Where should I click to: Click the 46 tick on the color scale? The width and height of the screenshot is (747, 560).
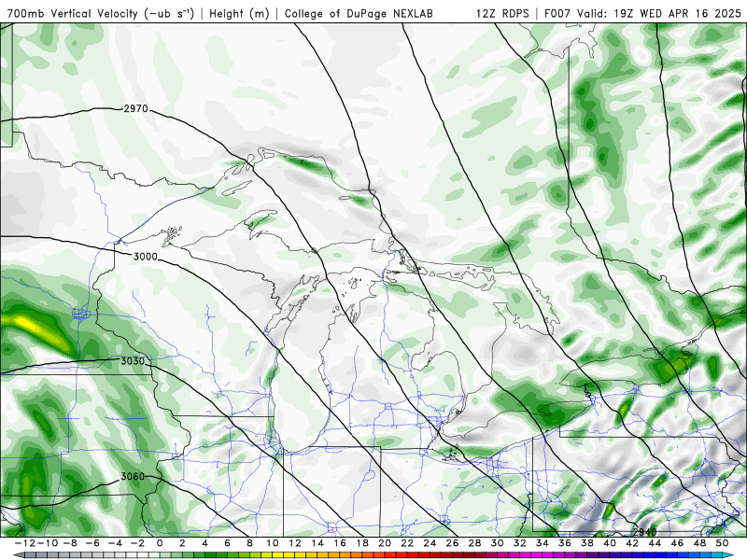click(x=678, y=543)
